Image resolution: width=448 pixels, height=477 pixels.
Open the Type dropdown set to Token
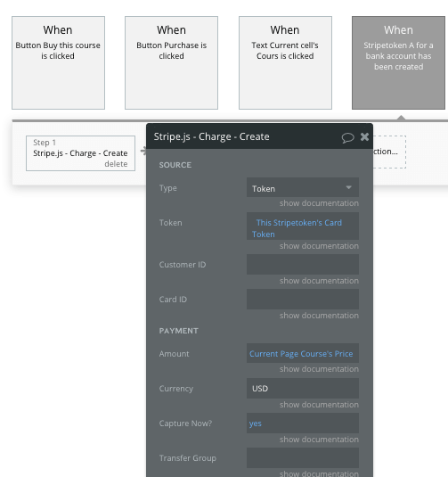303,188
